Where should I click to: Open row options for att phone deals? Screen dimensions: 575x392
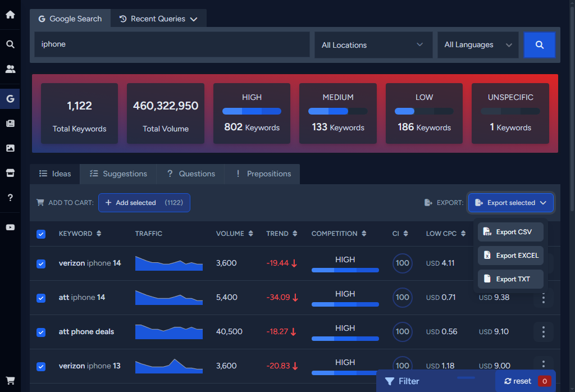[x=543, y=332]
